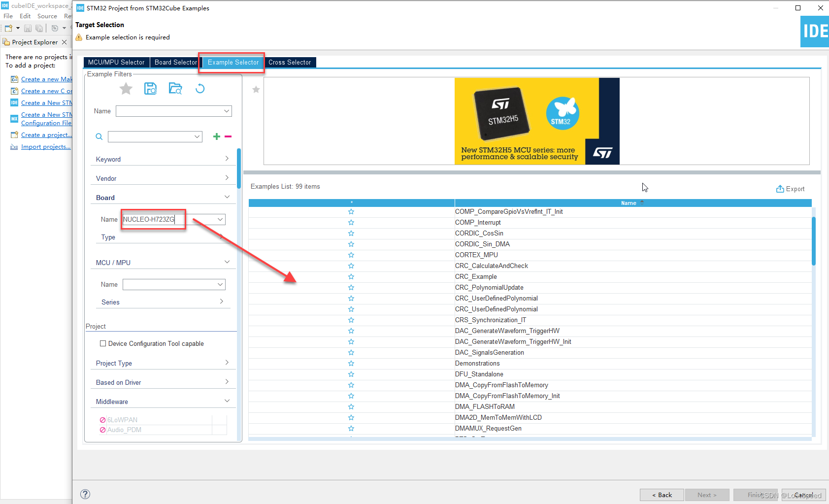Select the Demonstrations example row
The height and width of the screenshot is (504, 829).
click(x=530, y=363)
